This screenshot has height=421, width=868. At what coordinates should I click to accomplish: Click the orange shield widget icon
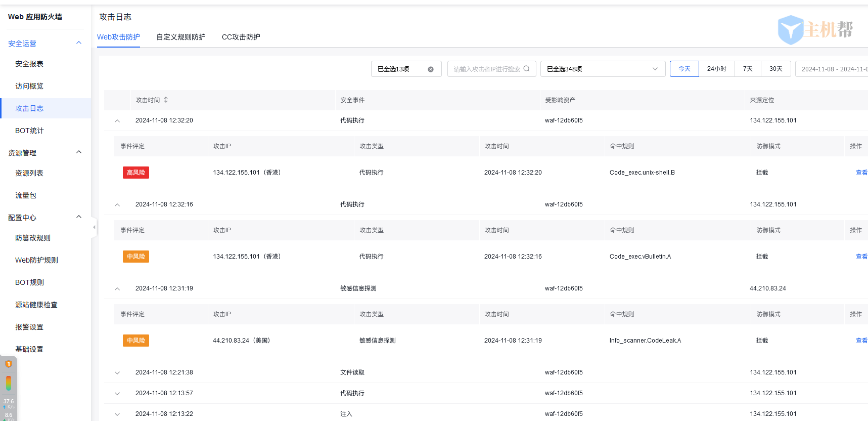(9, 364)
